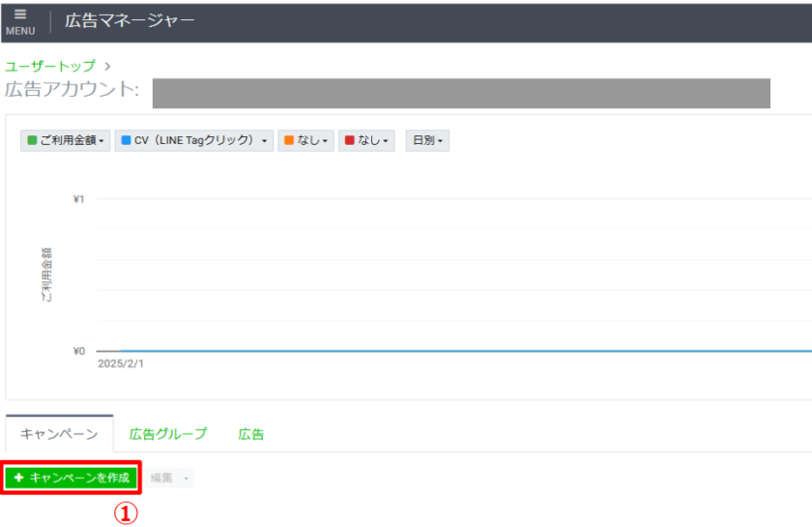This screenshot has height=527, width=812.
Task: Open the red なし metric dropdown
Action: 367,141
